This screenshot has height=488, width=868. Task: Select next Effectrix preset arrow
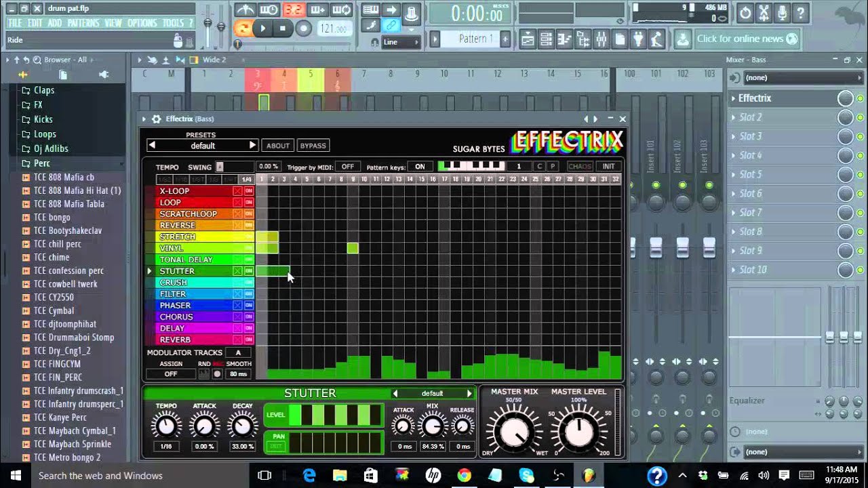[x=252, y=146]
